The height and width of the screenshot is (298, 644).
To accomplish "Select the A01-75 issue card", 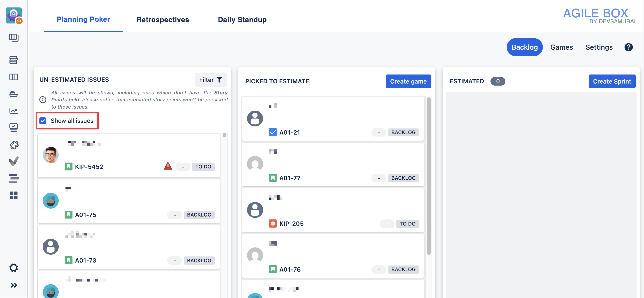I will [x=128, y=201].
